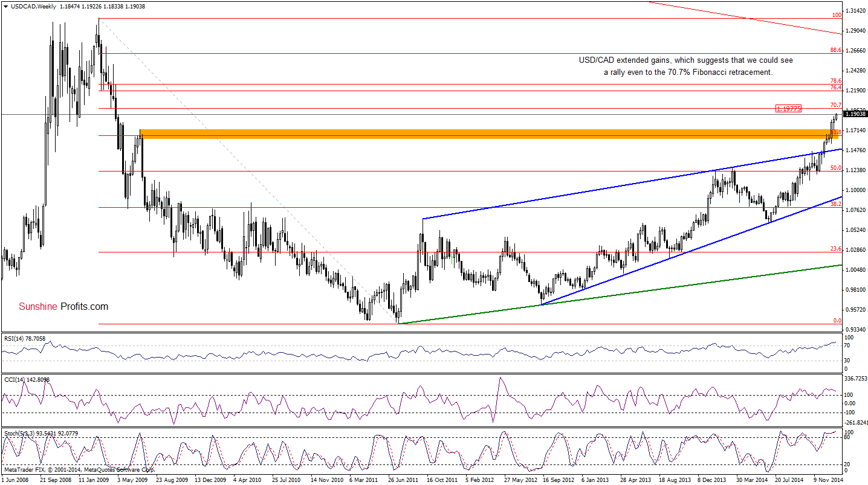Click price axis value 1.29040
The height and width of the screenshot is (485, 868).
coord(856,31)
